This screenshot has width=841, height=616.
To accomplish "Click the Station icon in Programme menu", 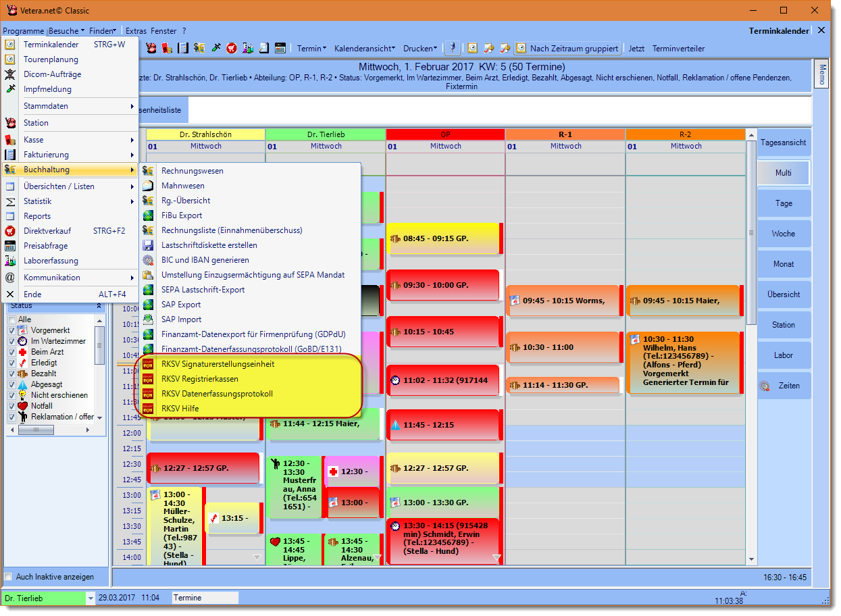I will click(x=10, y=123).
